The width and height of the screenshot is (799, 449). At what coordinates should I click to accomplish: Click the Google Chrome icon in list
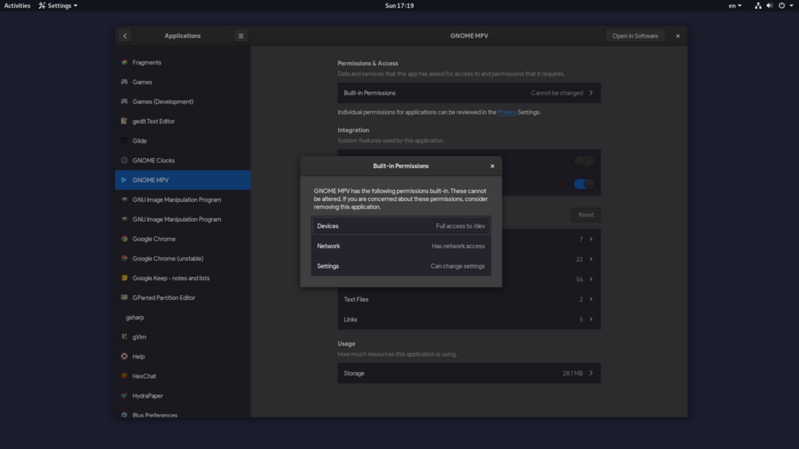point(124,239)
